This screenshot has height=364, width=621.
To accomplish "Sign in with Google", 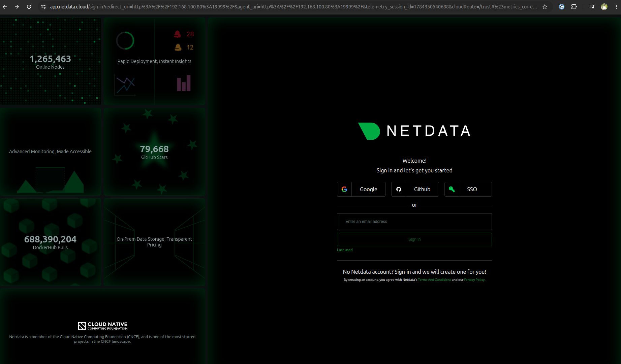I will coord(361,189).
